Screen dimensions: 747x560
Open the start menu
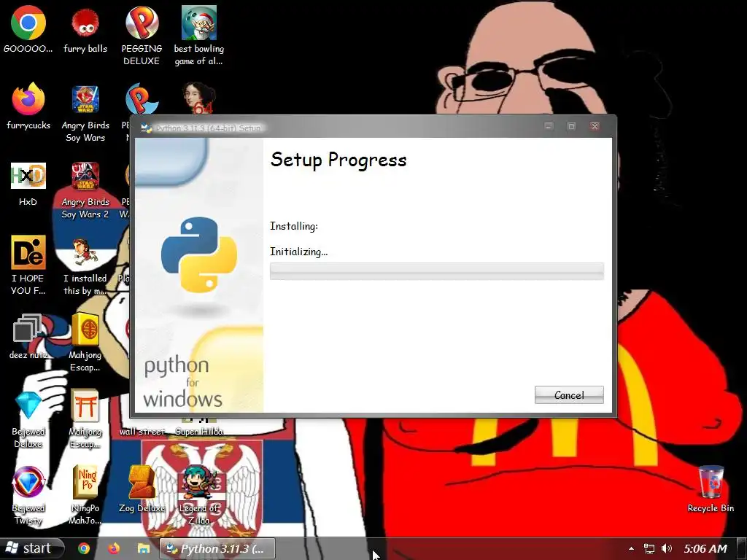pos(31,548)
